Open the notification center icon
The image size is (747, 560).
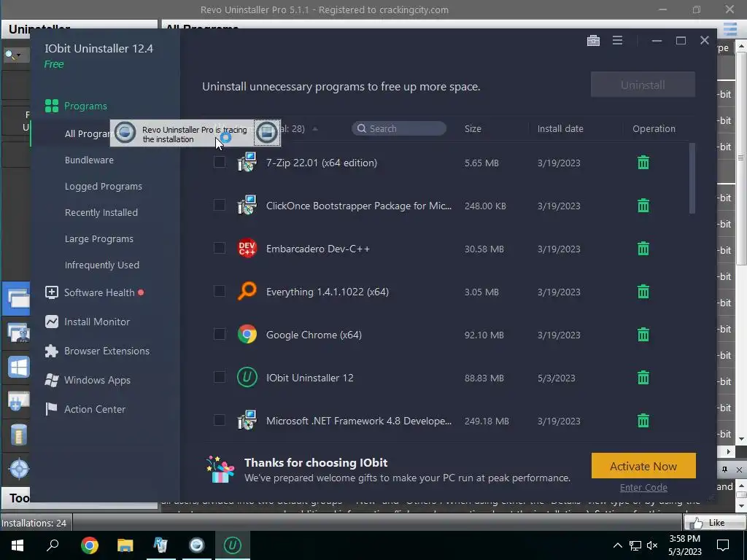click(x=723, y=545)
